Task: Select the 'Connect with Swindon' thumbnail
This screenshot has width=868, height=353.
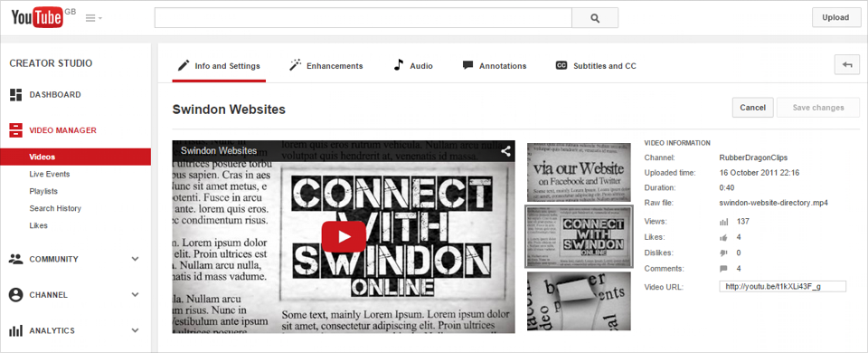Action: [579, 236]
